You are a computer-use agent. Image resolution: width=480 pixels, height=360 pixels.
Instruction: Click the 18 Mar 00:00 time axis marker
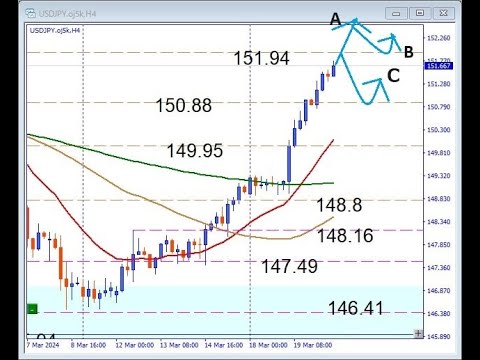point(268,345)
